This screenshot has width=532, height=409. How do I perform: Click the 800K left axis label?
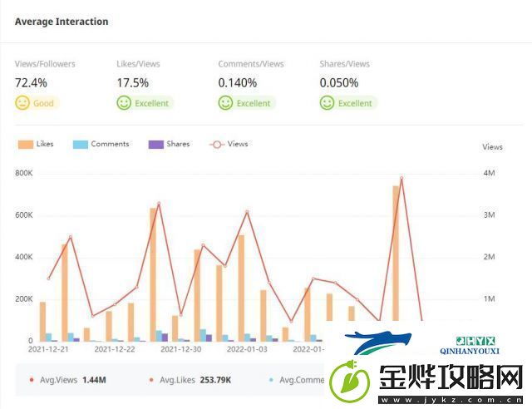tap(24, 173)
